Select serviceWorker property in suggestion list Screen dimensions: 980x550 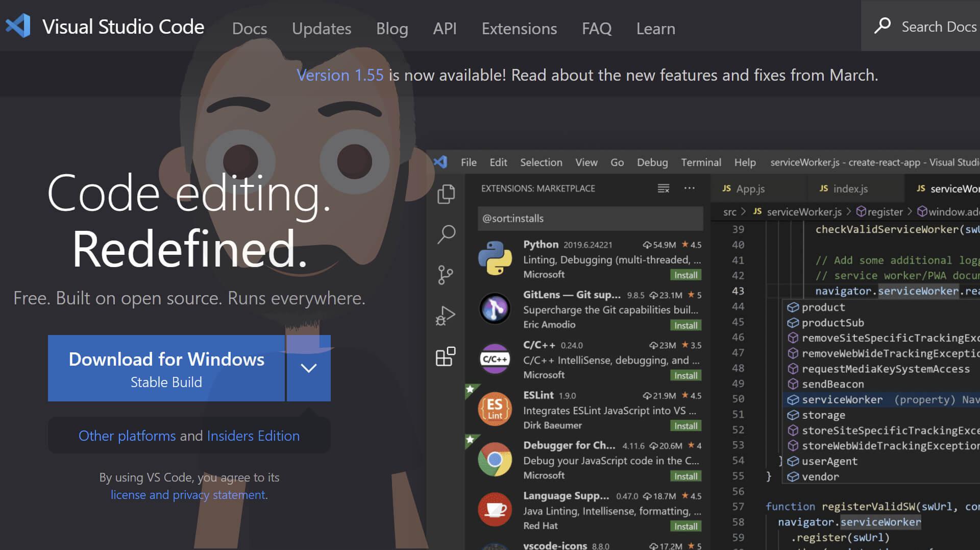pyautogui.click(x=881, y=399)
